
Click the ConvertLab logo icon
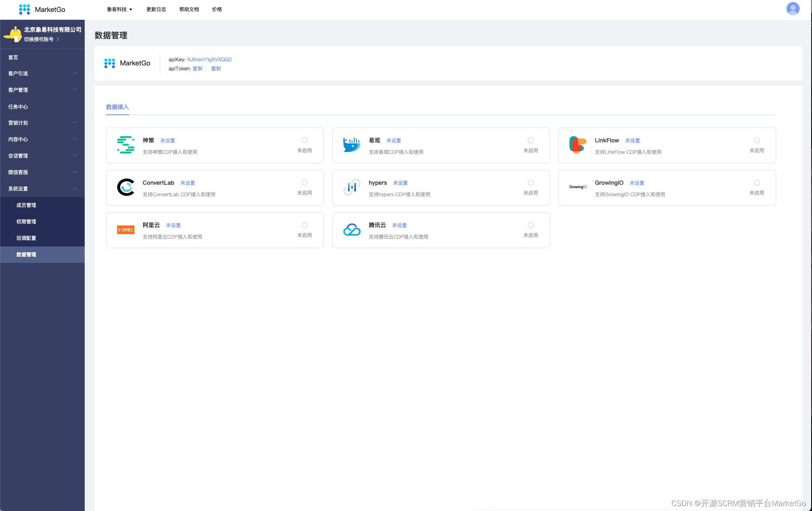point(126,187)
